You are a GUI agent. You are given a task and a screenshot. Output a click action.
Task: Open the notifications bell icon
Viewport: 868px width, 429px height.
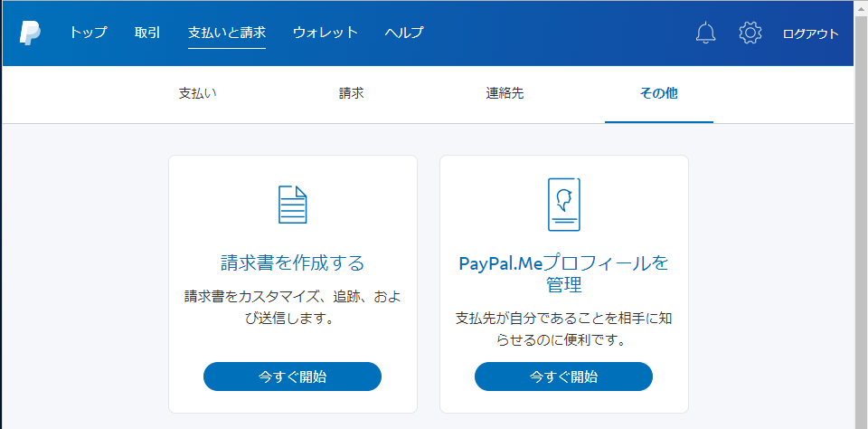click(705, 33)
